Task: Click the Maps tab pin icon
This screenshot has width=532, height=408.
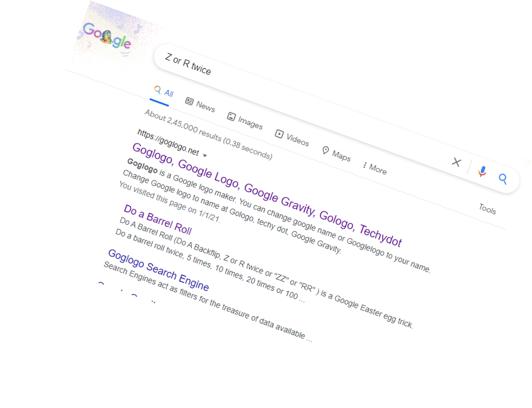Action: point(326,150)
